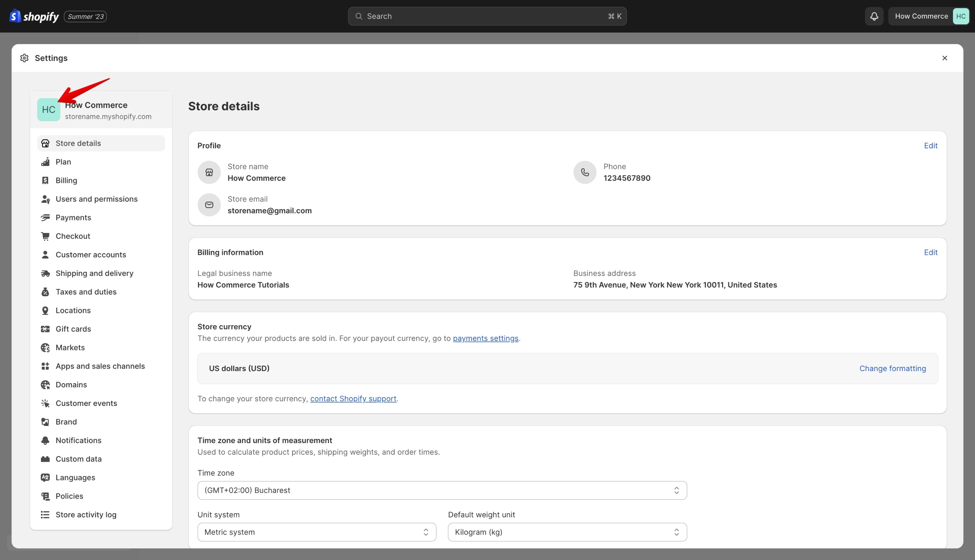Click the phone number 1234567890
The height and width of the screenshot is (560, 975).
point(627,178)
